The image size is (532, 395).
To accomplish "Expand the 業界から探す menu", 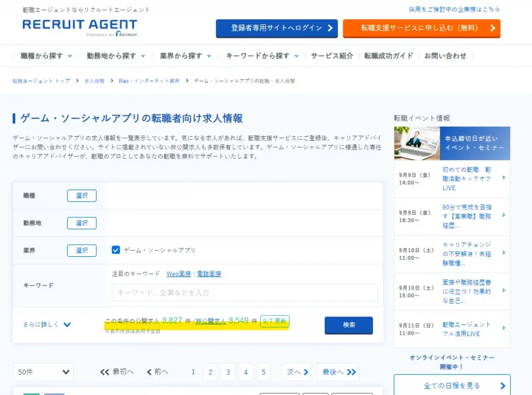I will coord(185,56).
